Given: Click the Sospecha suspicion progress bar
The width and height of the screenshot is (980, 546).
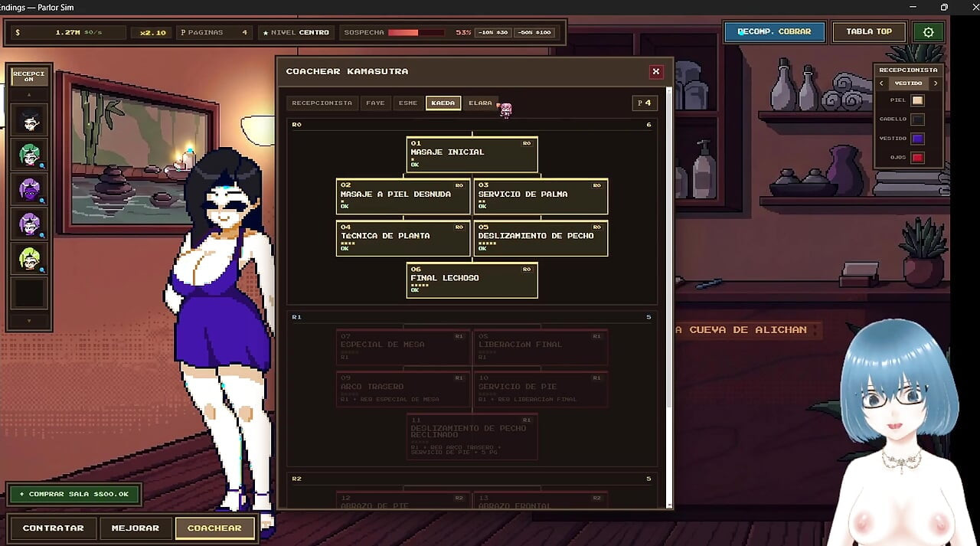Looking at the screenshot, I should point(416,33).
